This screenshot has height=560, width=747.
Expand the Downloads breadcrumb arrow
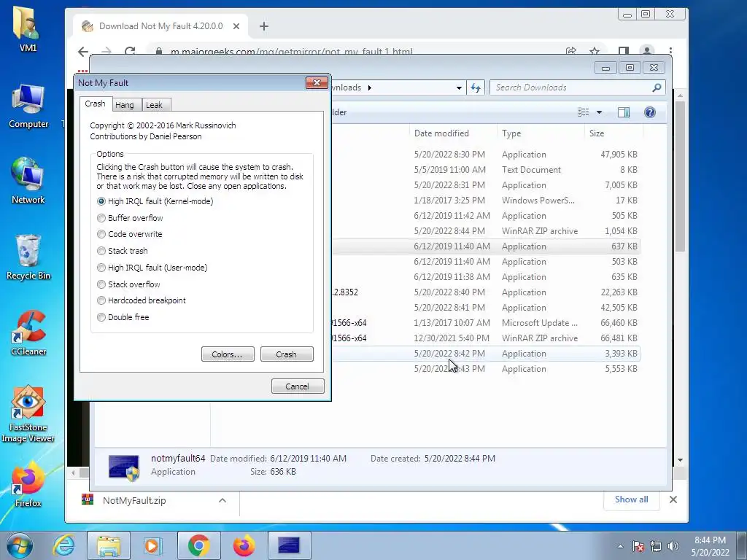[370, 87]
